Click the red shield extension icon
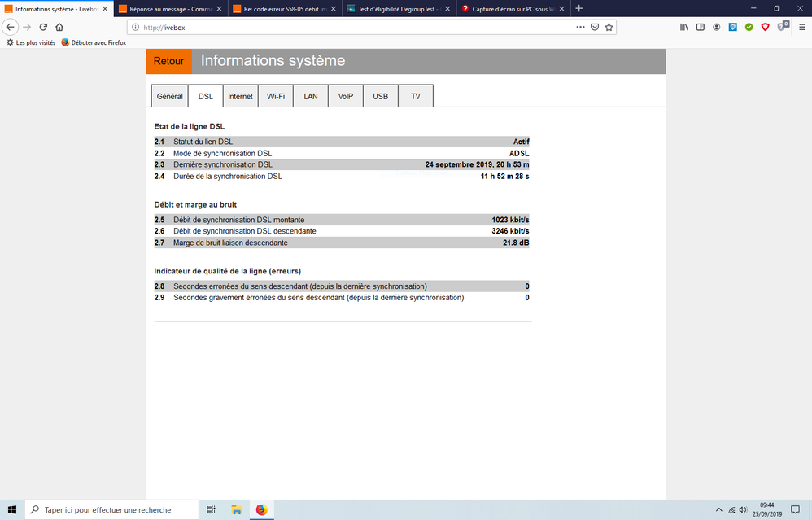 pos(766,27)
